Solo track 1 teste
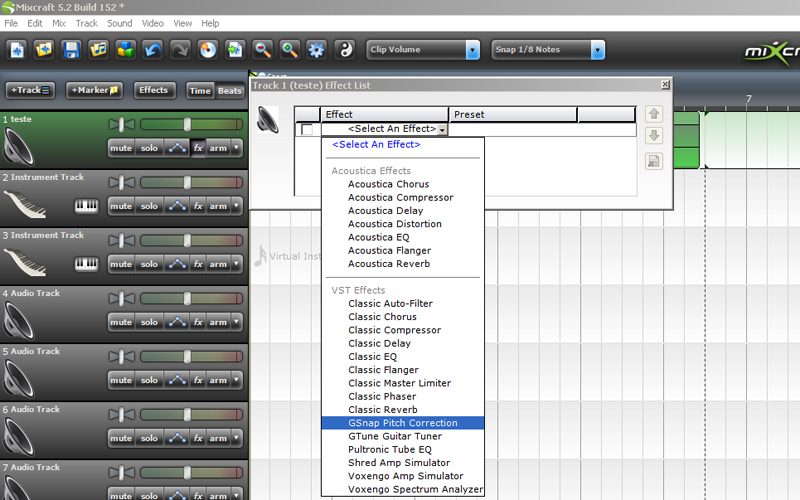 coord(149,148)
